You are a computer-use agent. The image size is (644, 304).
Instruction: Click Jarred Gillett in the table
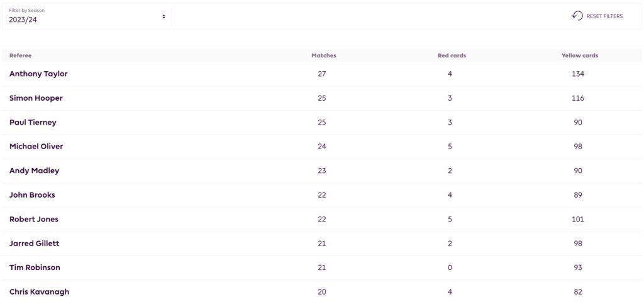[34, 243]
